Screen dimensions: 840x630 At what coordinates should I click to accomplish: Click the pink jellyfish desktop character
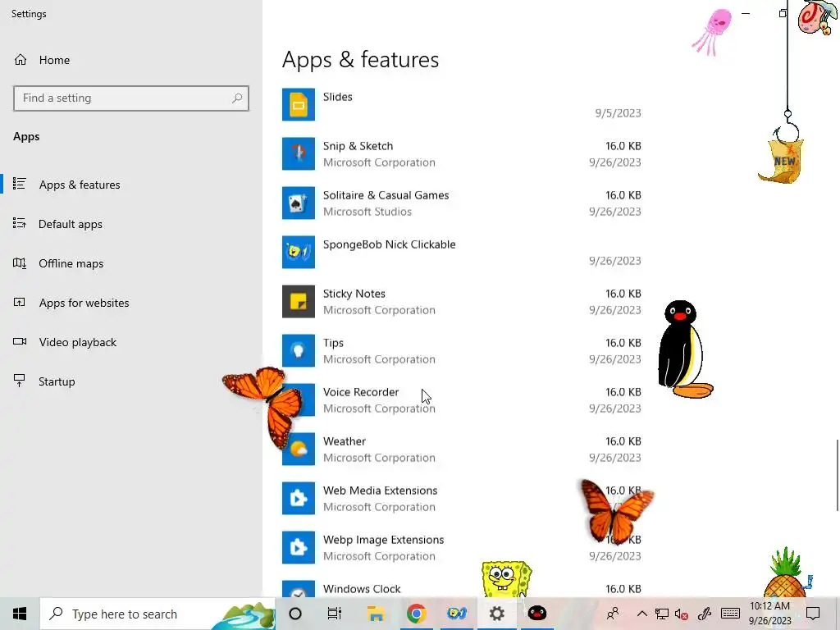(x=713, y=31)
